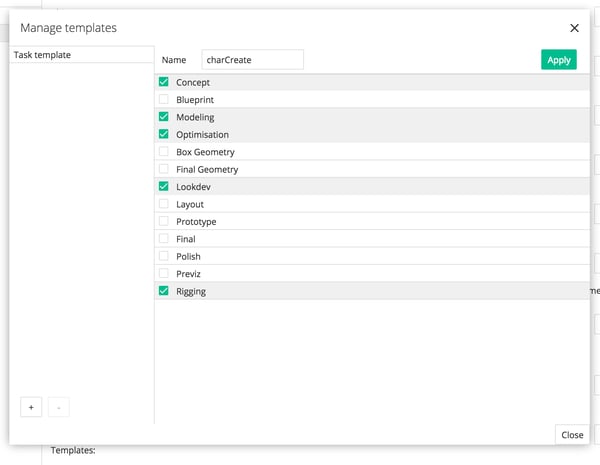Viewport: 600px width, 465px height.
Task: Tick the Final Geometry checkbox
Action: coord(164,169)
